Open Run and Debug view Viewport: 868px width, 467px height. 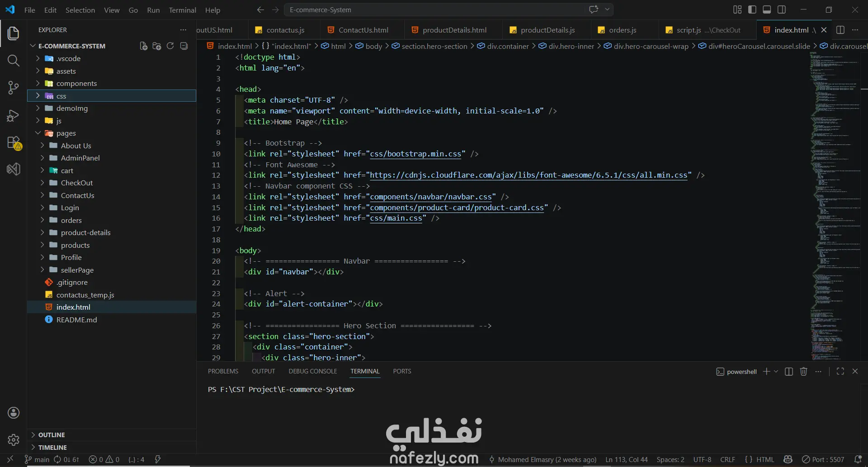point(14,116)
